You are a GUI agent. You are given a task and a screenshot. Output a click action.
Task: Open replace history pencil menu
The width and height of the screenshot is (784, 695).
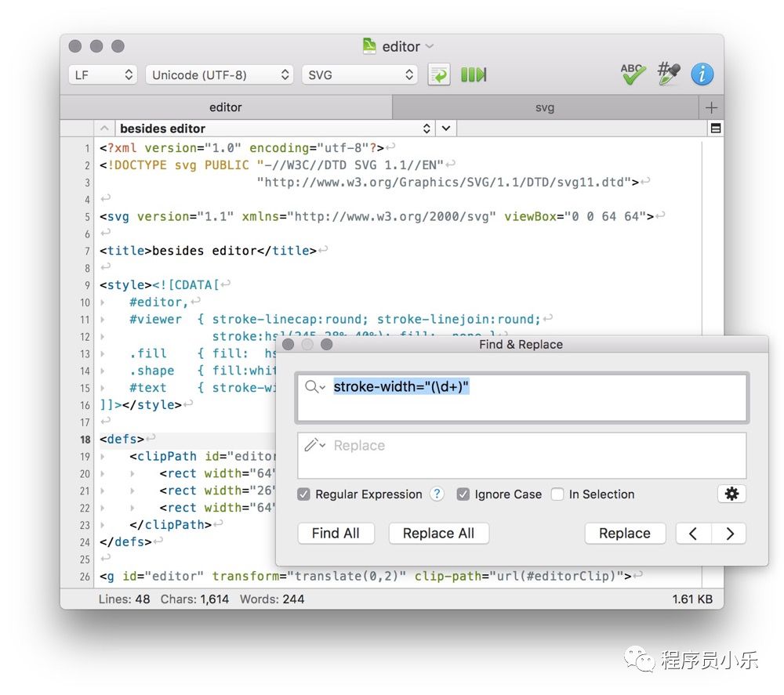(x=315, y=445)
